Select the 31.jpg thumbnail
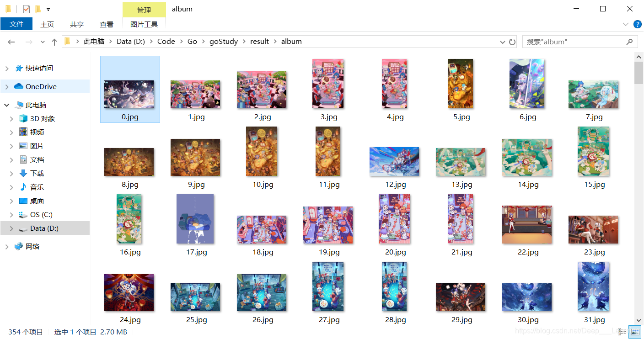 (x=593, y=286)
